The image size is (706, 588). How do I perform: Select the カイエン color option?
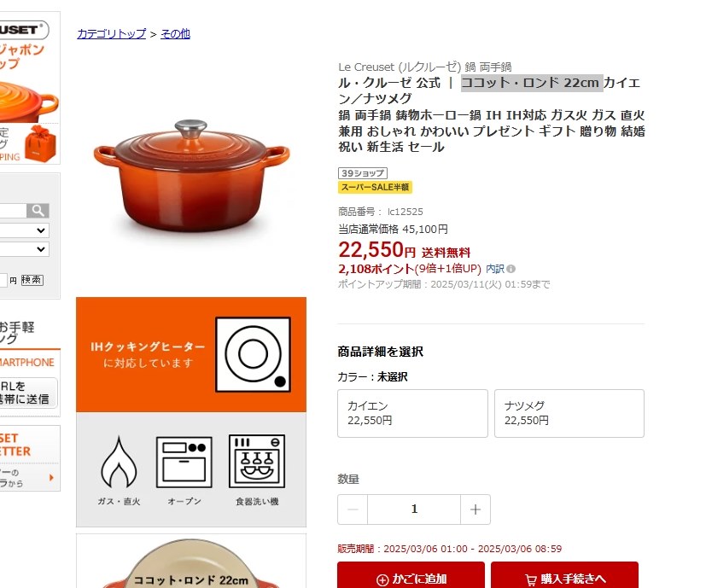pyautogui.click(x=412, y=413)
